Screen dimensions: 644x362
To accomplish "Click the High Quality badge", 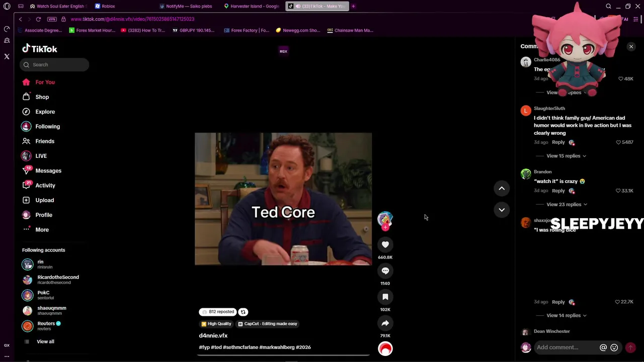I will 216,324.
